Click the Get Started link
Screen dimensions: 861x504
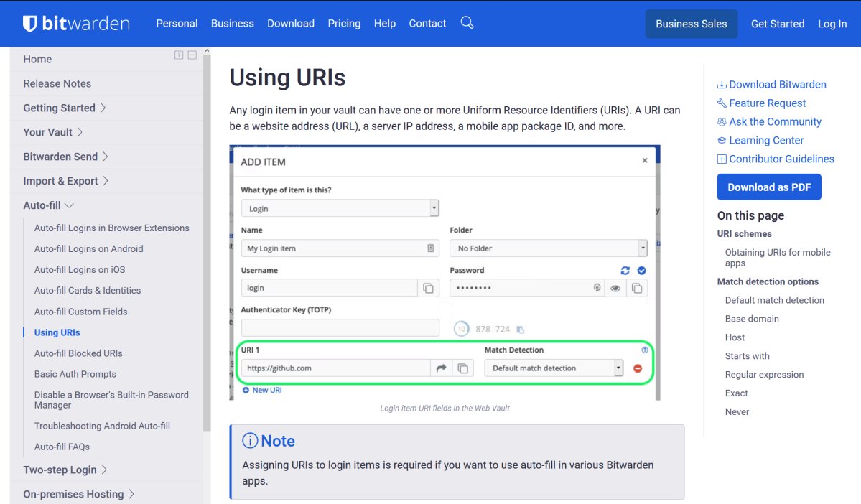[778, 24]
